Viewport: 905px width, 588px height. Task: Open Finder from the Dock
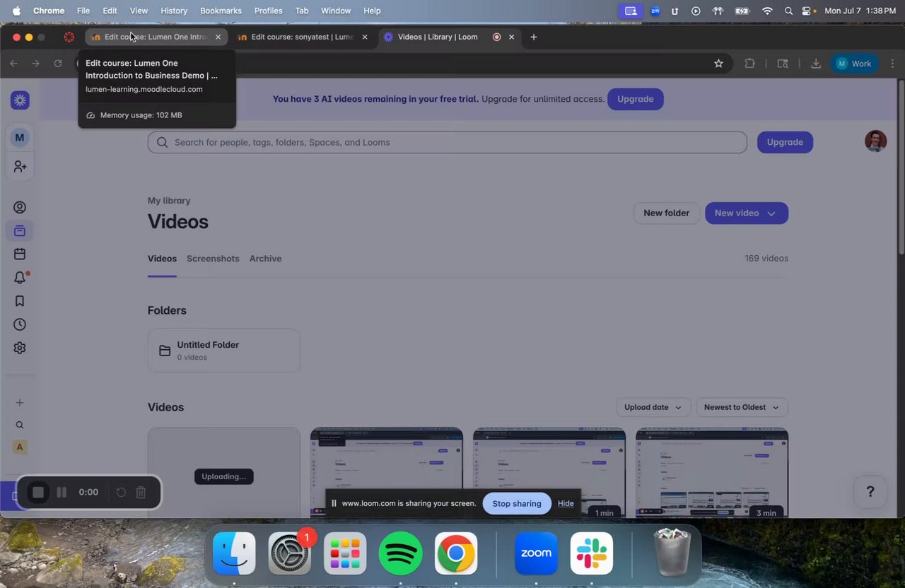coord(234,553)
